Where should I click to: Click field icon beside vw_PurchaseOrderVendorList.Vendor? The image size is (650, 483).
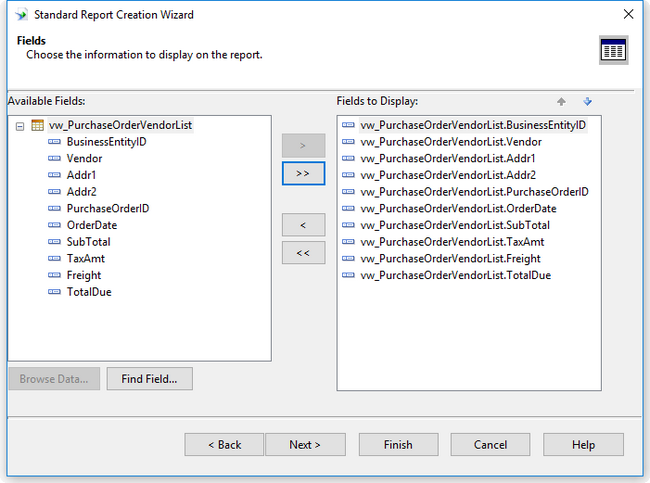pos(348,142)
